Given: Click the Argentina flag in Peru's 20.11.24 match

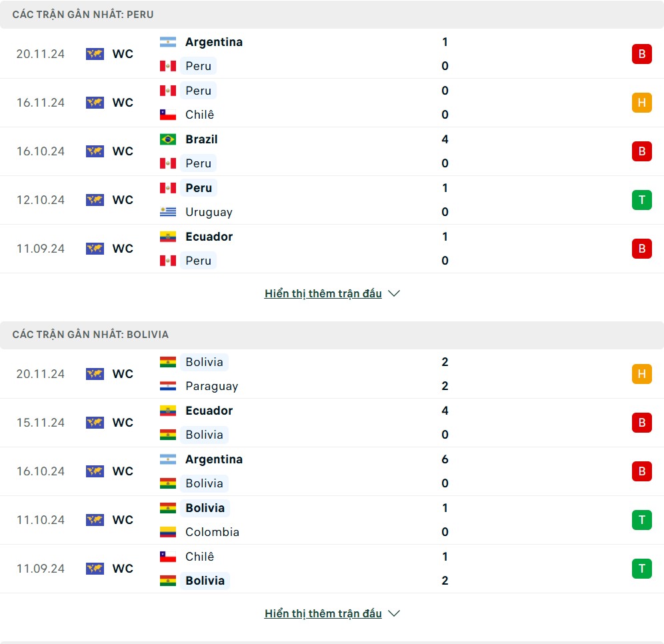Looking at the screenshot, I should pyautogui.click(x=168, y=42).
